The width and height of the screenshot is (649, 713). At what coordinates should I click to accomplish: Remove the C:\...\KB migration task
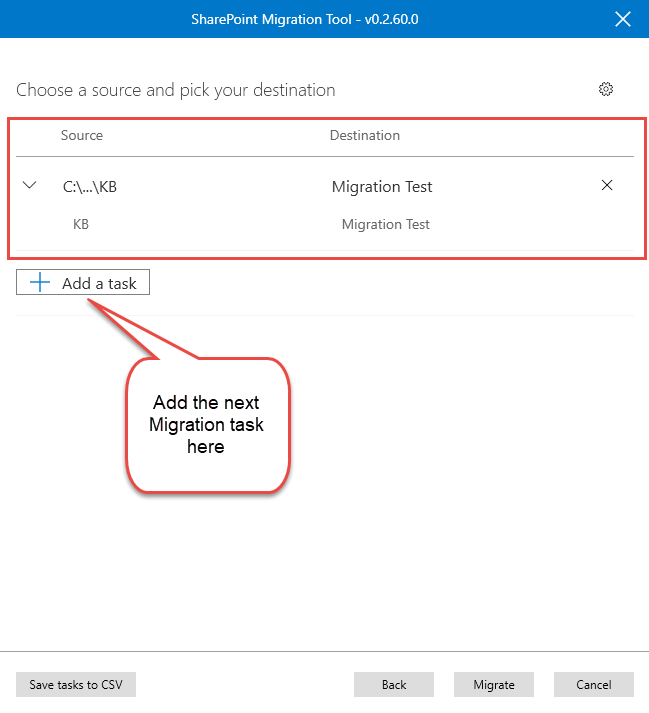click(x=606, y=185)
